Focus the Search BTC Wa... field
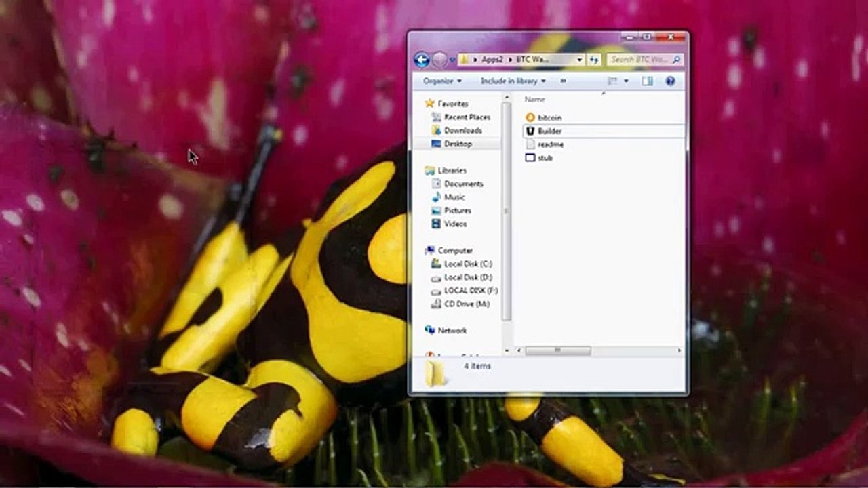The height and width of the screenshot is (488, 868). click(x=644, y=60)
